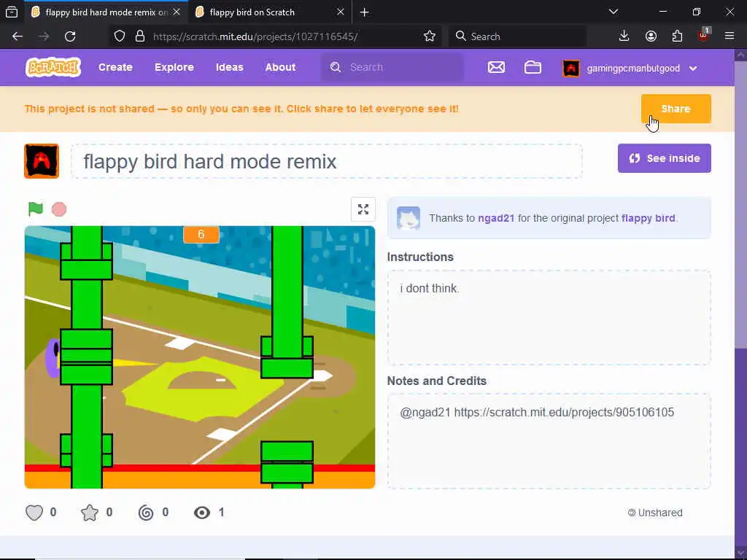Viewport: 747px width, 560px height.
Task: Open the Ideas menu item
Action: click(x=229, y=67)
